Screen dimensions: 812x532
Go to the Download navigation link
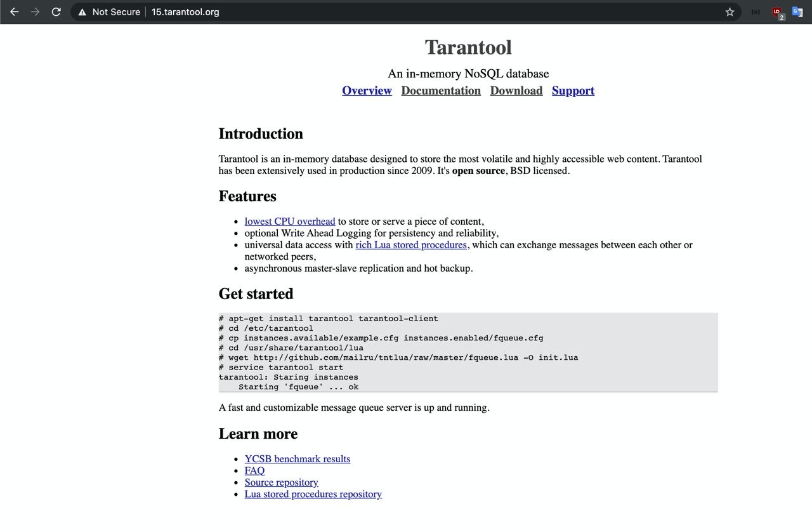click(x=516, y=91)
